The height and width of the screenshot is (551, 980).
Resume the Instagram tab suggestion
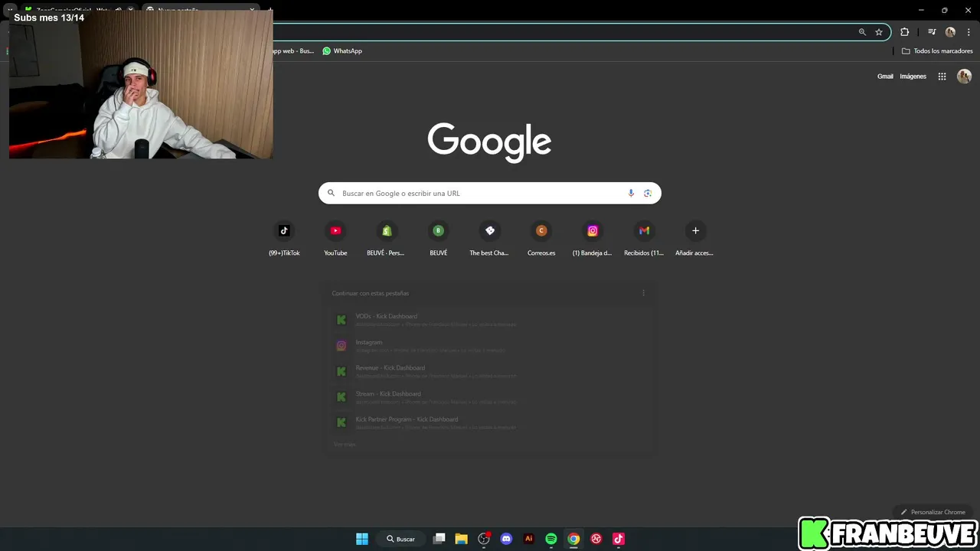(490, 346)
